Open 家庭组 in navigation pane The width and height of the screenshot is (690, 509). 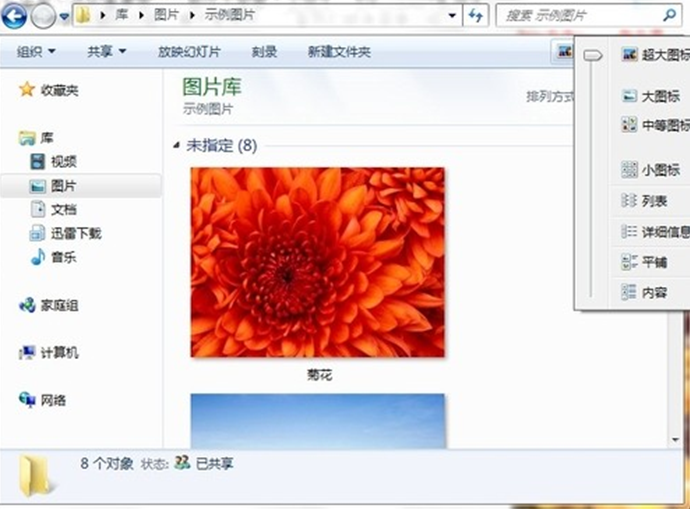click(x=59, y=305)
